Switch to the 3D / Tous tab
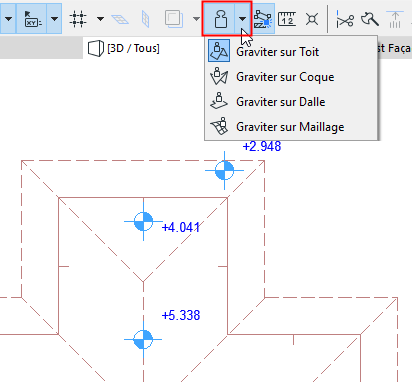 (x=124, y=48)
